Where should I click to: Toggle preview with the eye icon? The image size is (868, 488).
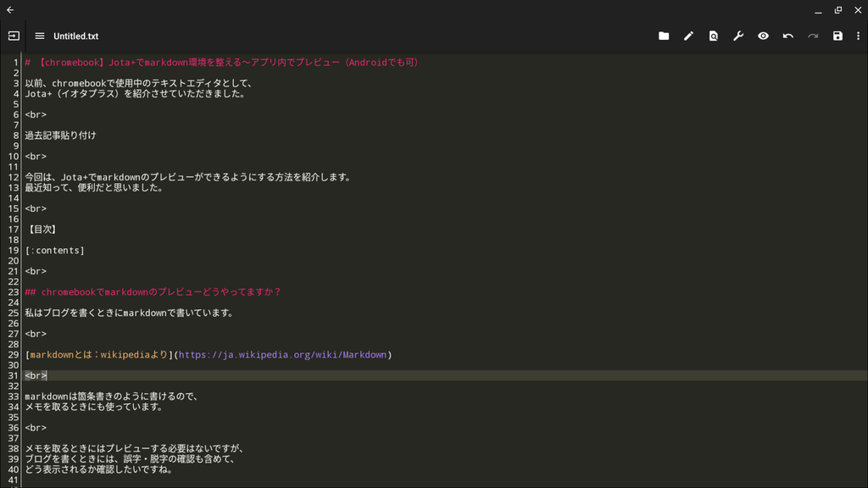[763, 36]
